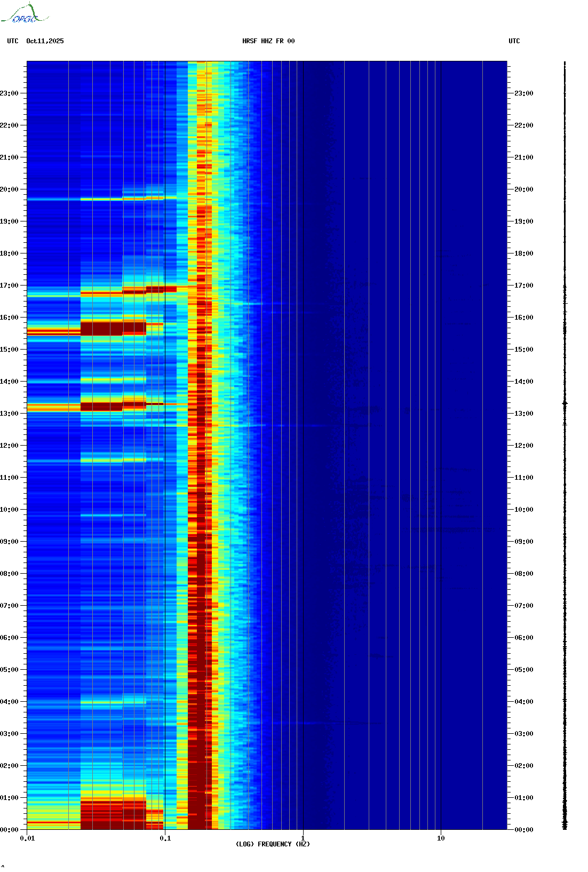This screenshot has height=872, width=588.
Task: Click the 03:00 label on left time axis
Action: coord(9,734)
